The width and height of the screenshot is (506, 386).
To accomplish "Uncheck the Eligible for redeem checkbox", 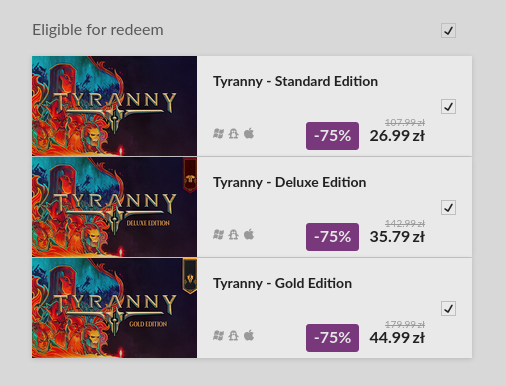I will pos(448,31).
